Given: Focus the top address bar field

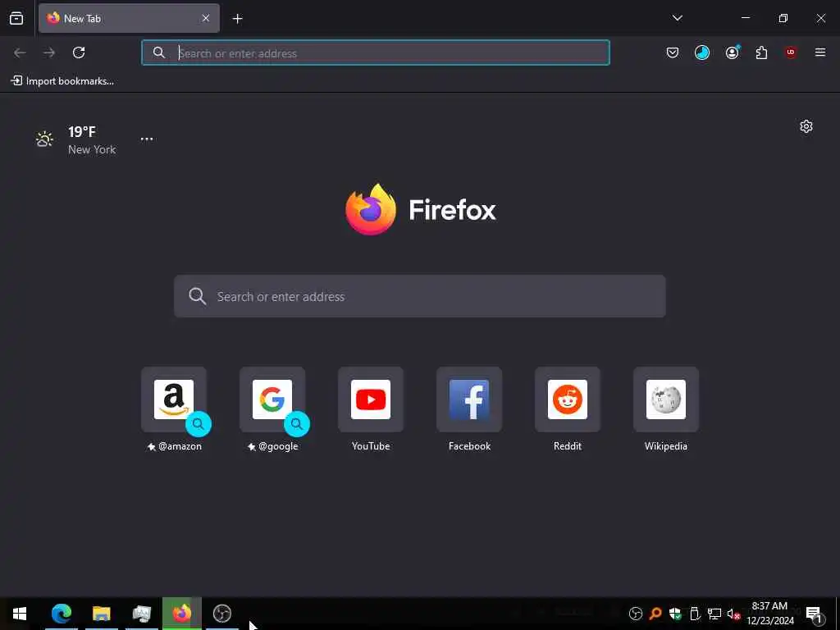Looking at the screenshot, I should coord(376,52).
